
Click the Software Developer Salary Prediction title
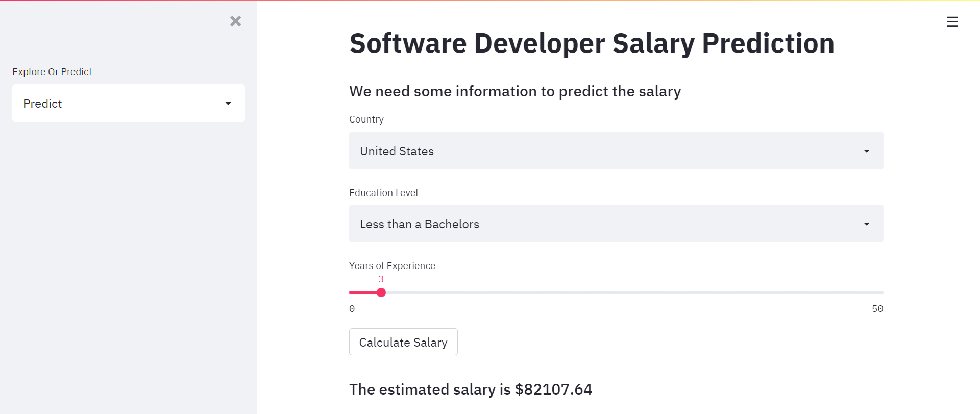tap(592, 43)
